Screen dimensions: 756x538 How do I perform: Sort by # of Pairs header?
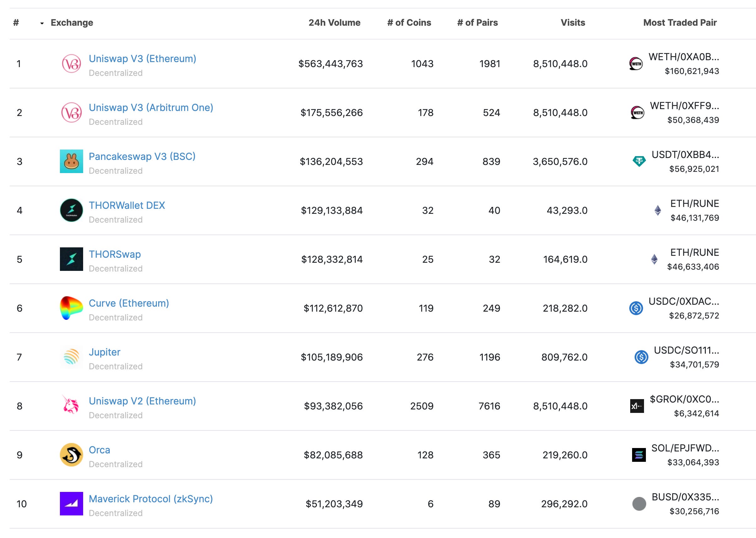[x=477, y=23]
